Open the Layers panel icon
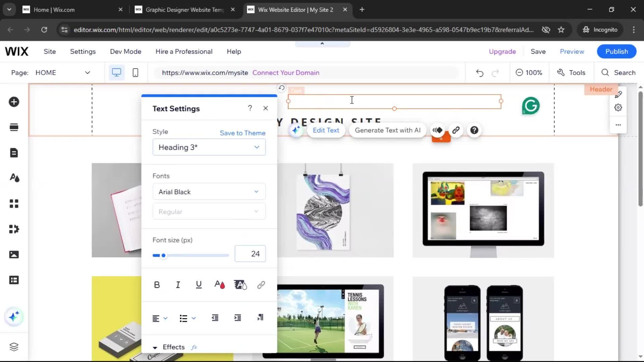The image size is (644, 362). tap(14, 347)
